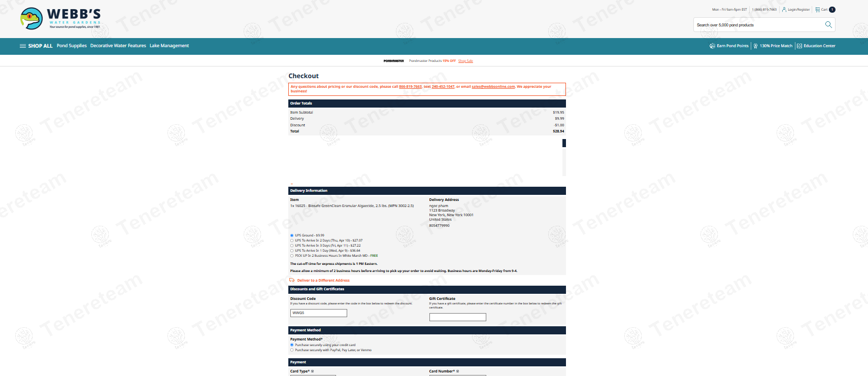The width and height of the screenshot is (868, 376).
Task: Click the Mon - Fri 9am-5pm EST text
Action: pos(729,10)
